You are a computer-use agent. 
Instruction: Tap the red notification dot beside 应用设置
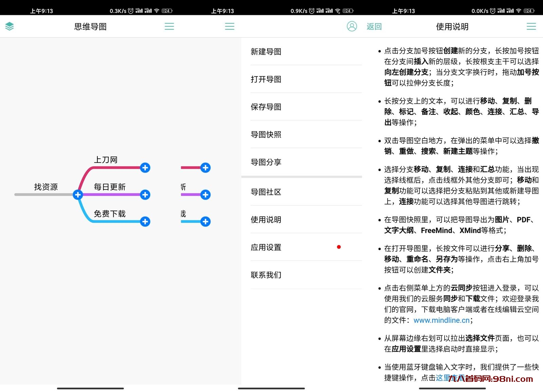[339, 247]
